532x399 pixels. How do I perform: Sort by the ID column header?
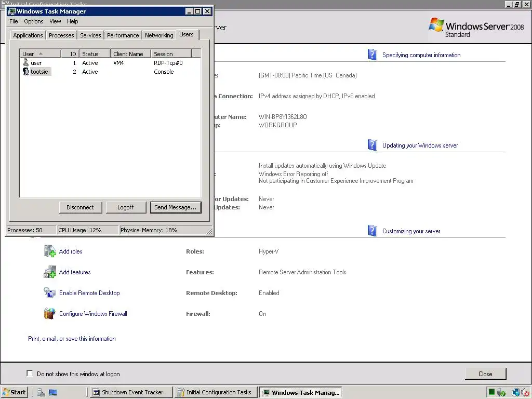click(x=70, y=54)
